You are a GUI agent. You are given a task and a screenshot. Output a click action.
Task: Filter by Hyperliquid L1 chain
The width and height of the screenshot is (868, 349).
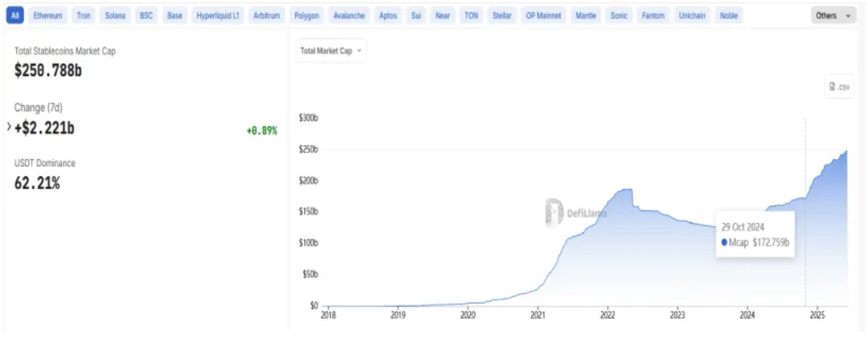[x=217, y=16]
